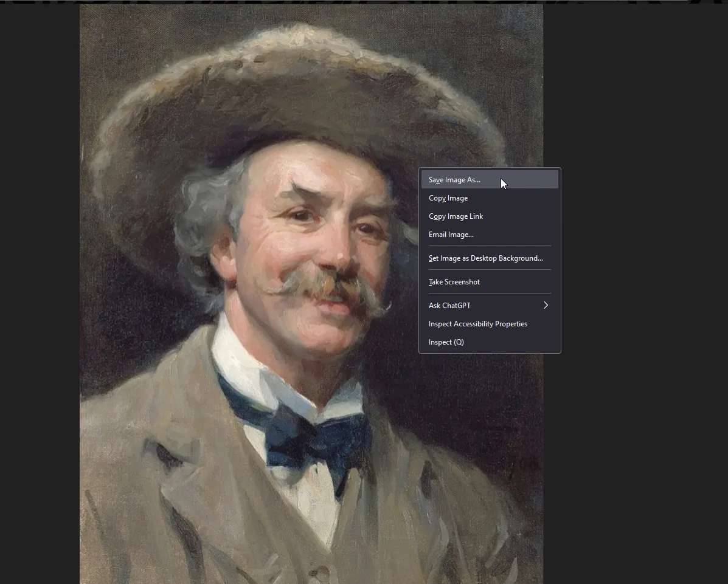The height and width of the screenshot is (584, 728).
Task: Select Copy Image in the context menu
Action: point(448,198)
